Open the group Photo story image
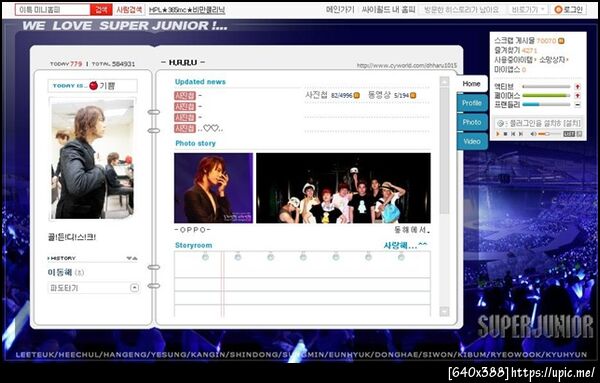This screenshot has height=383, width=600. click(x=343, y=188)
